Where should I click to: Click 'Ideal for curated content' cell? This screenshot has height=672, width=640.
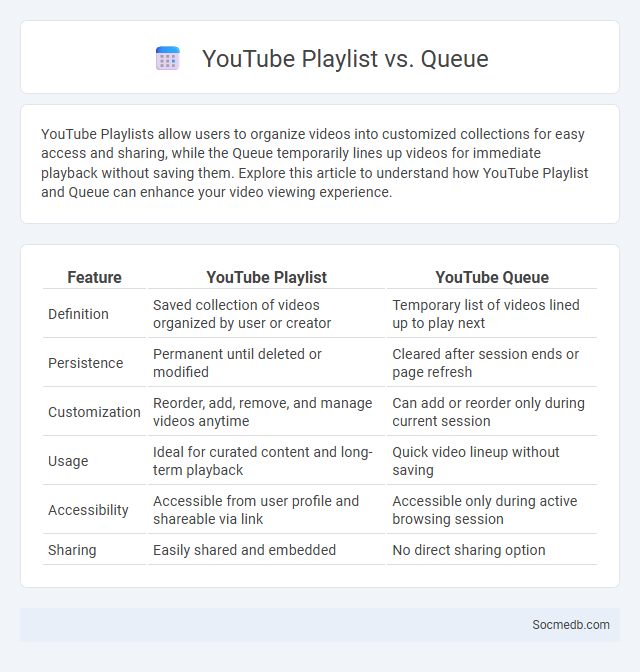pos(266,461)
